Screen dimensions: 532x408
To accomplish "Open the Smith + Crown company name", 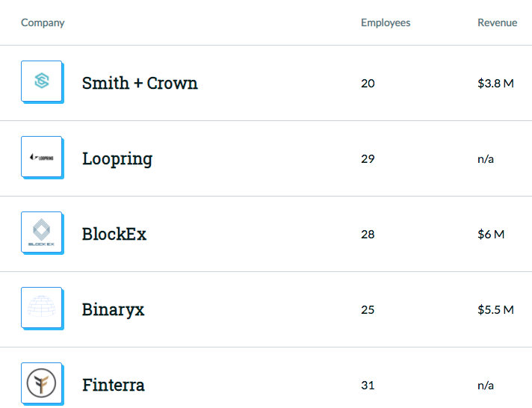I will point(140,83).
